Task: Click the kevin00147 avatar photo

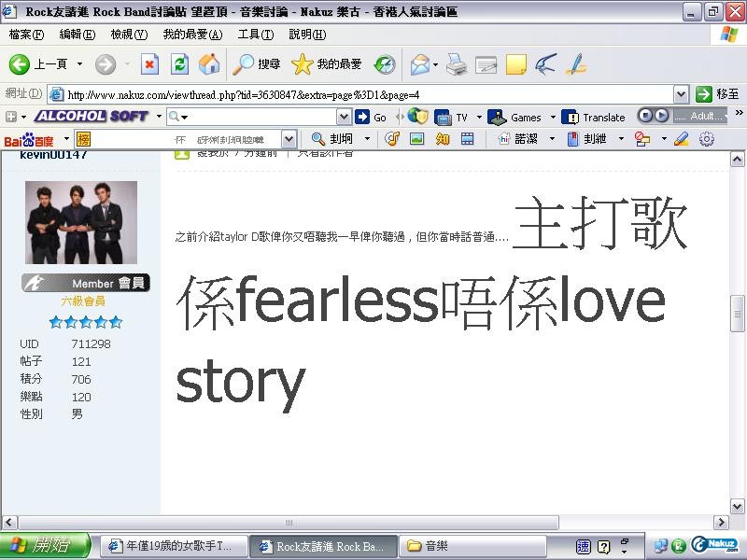Action: (81, 222)
